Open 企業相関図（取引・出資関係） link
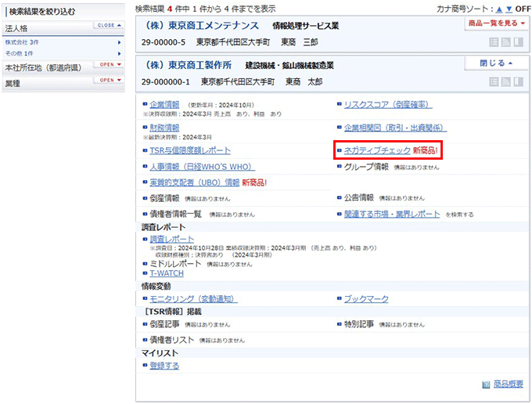The image size is (532, 404). tap(395, 128)
